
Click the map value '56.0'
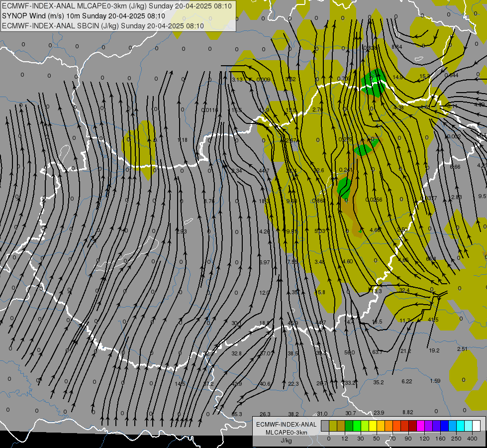pos(349,352)
